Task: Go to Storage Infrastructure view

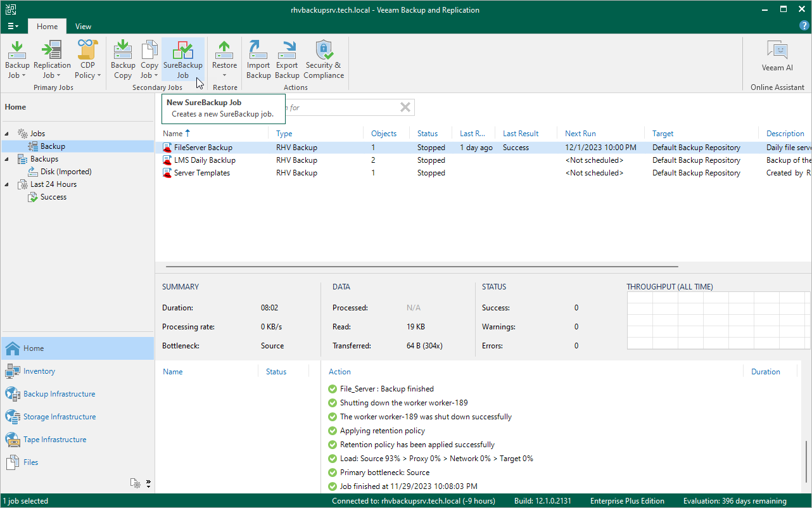Action: [77, 417]
